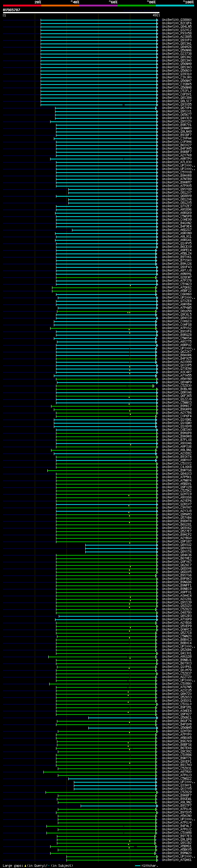This screenshot has width=197, height=868.
Task: Select hit label UniRef100_A2IB85
Action: point(177,37)
